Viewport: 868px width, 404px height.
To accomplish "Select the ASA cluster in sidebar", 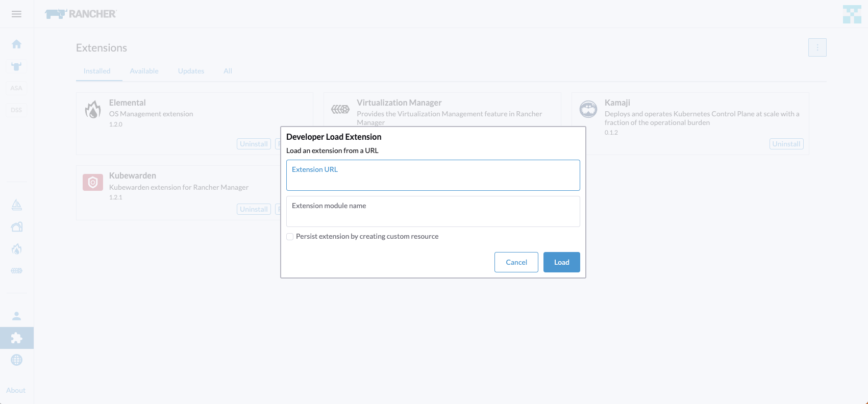I will click(16, 88).
